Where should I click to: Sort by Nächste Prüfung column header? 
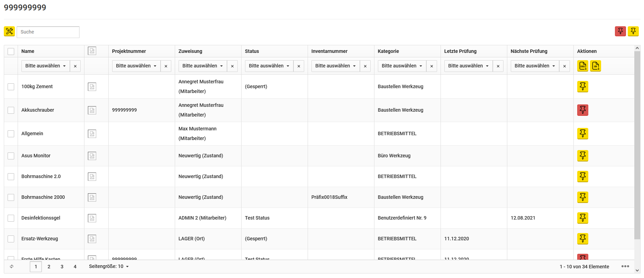tap(529, 51)
